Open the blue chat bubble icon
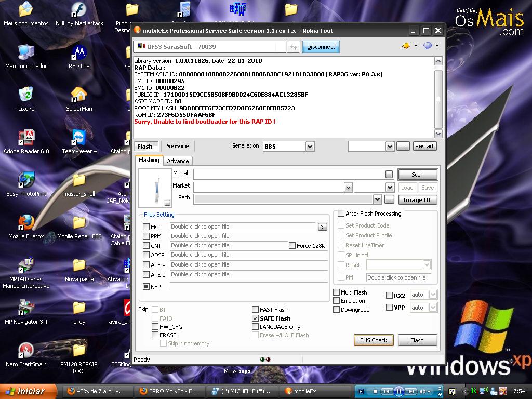Screen dimensions: 532x399 pyautogui.click(x=428, y=46)
